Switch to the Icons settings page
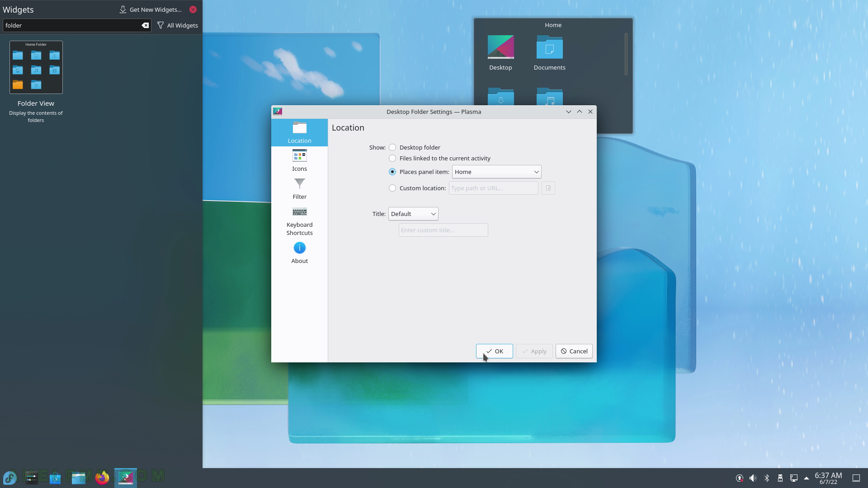Viewport: 868px width, 488px height. click(299, 160)
